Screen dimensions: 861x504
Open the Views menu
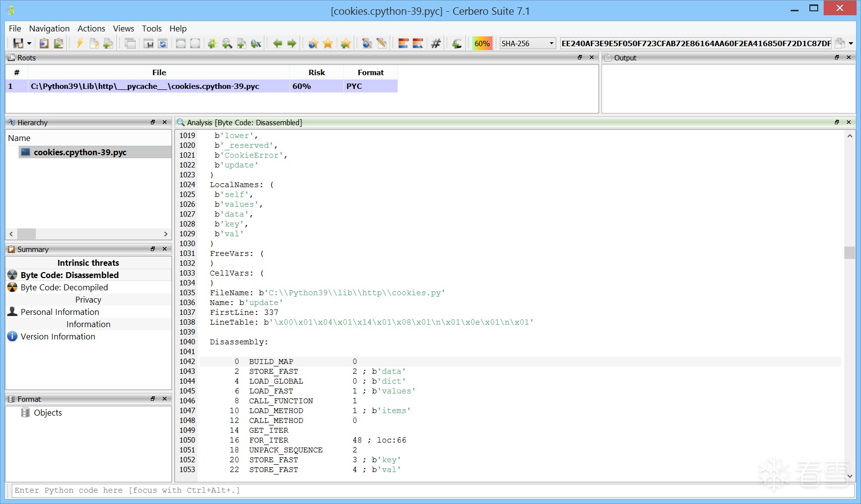point(123,28)
